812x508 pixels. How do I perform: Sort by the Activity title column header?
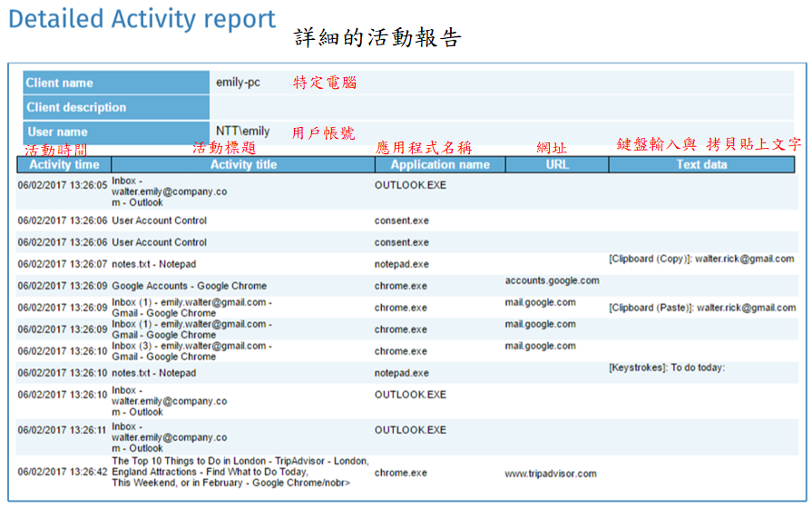click(x=243, y=165)
